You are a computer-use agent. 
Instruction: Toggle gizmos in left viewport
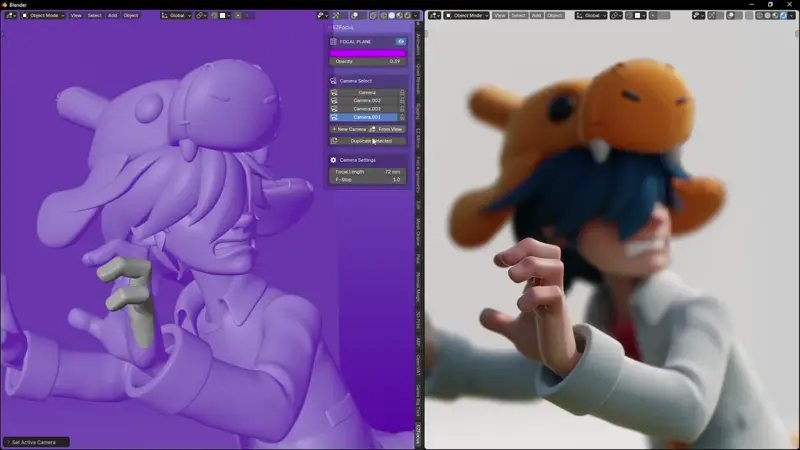pos(336,15)
